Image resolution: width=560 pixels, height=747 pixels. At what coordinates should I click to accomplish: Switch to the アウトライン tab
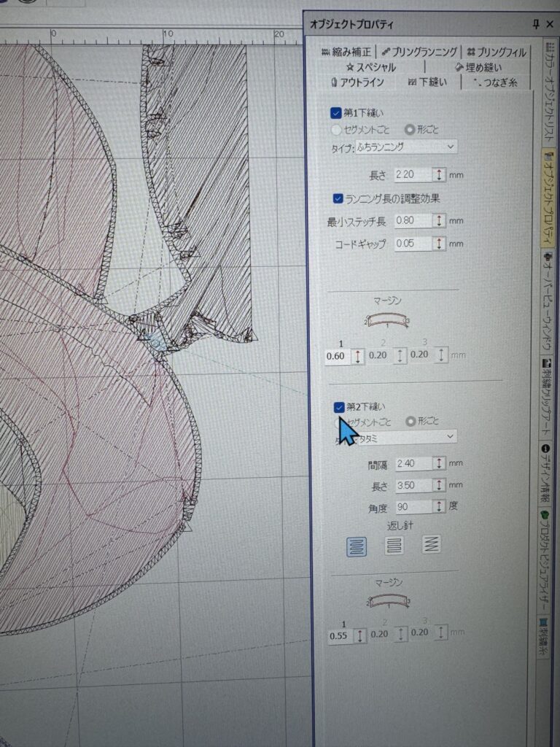357,82
